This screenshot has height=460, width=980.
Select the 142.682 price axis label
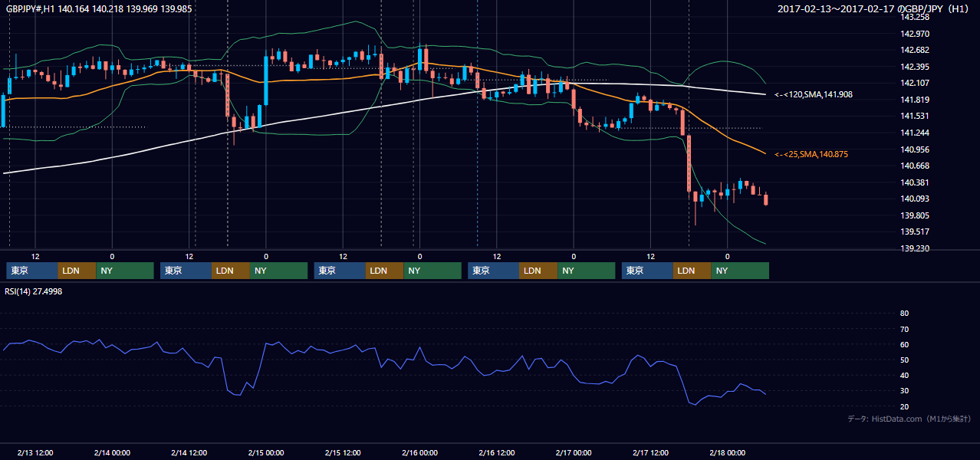tap(915, 50)
